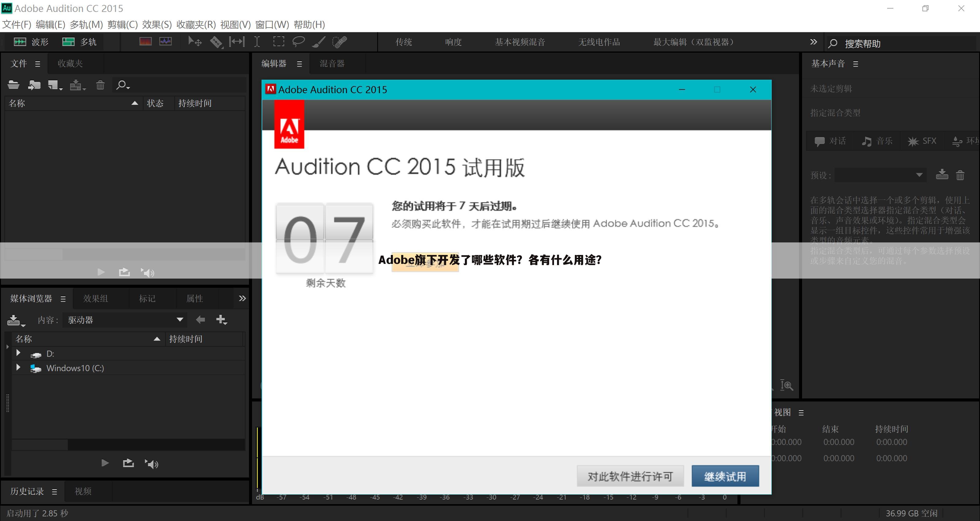
Task: Switch to 收藏夹 tab
Action: click(x=70, y=64)
